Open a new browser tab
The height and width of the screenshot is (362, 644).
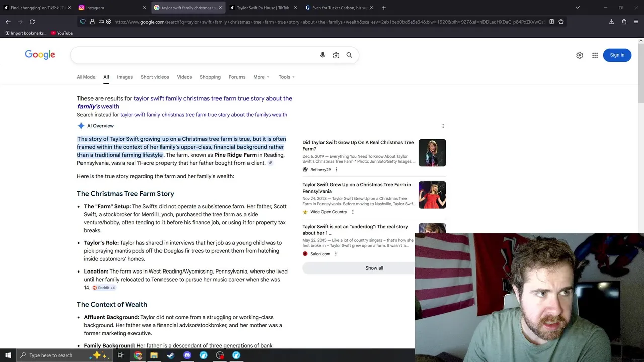click(384, 8)
